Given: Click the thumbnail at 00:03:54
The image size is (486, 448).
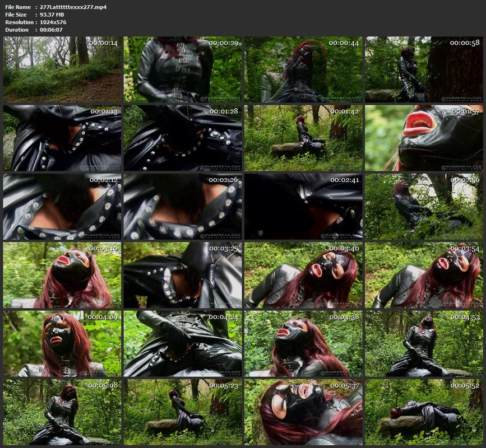Looking at the screenshot, I should [424, 275].
